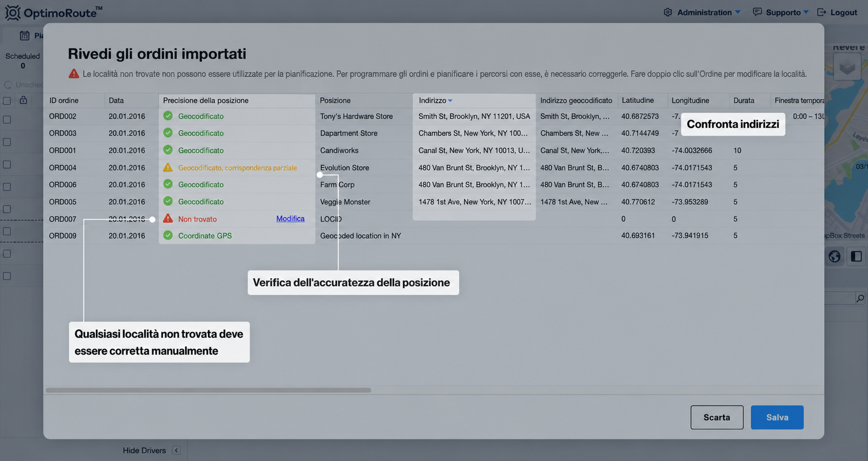Click the Salva button
The image size is (868, 461).
tap(777, 417)
